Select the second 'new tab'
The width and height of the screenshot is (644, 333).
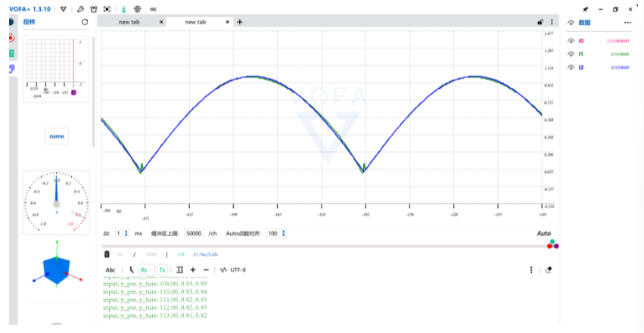195,22
